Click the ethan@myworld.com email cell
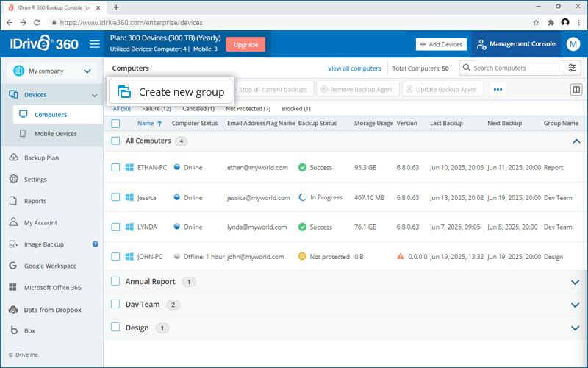Viewport: 588px width, 368px height. point(258,168)
